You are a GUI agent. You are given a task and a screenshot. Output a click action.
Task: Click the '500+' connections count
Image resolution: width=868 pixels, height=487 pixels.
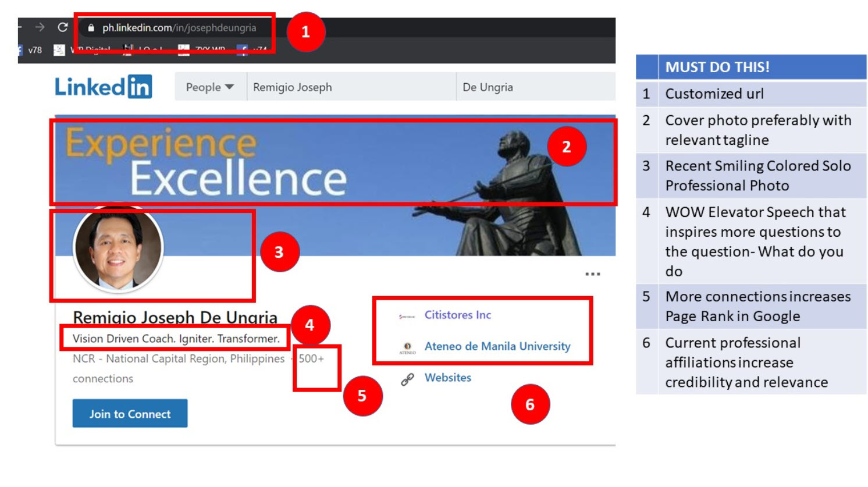(x=311, y=359)
